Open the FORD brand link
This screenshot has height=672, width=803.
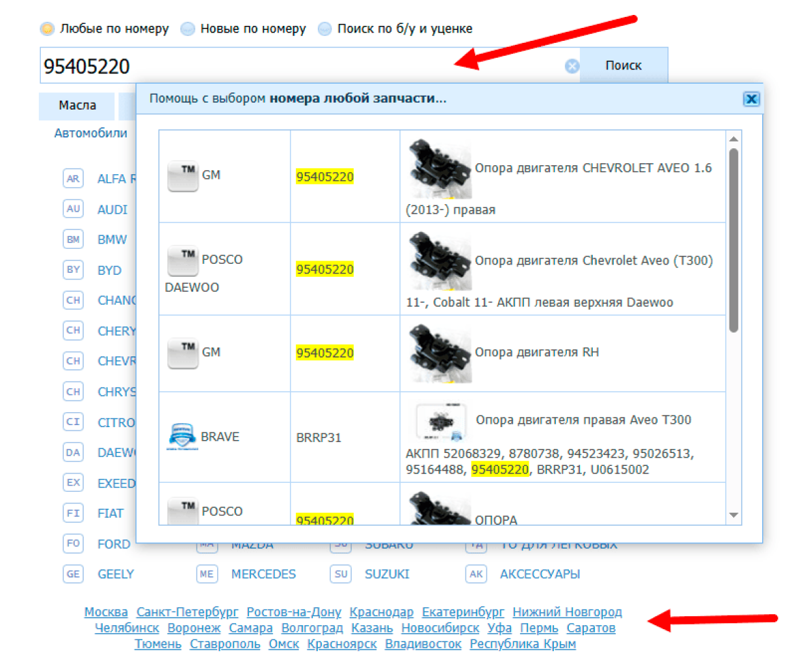click(x=114, y=544)
